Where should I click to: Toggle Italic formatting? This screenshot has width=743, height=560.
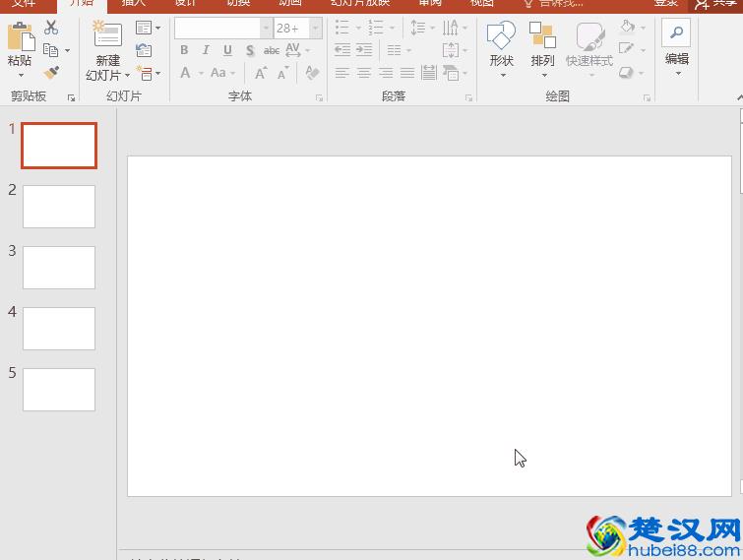(206, 50)
